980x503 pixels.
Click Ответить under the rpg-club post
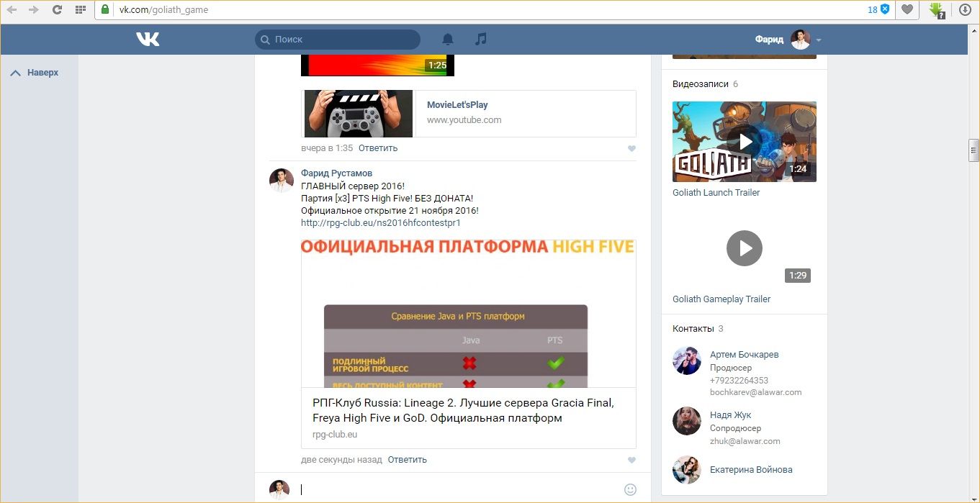pyautogui.click(x=408, y=460)
